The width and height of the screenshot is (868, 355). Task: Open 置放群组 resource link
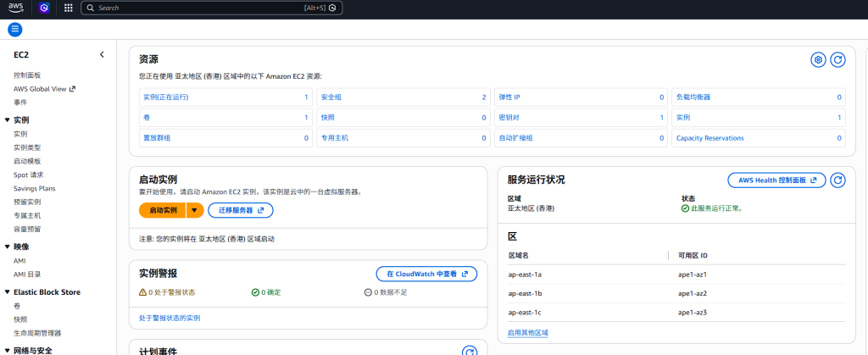click(x=157, y=138)
